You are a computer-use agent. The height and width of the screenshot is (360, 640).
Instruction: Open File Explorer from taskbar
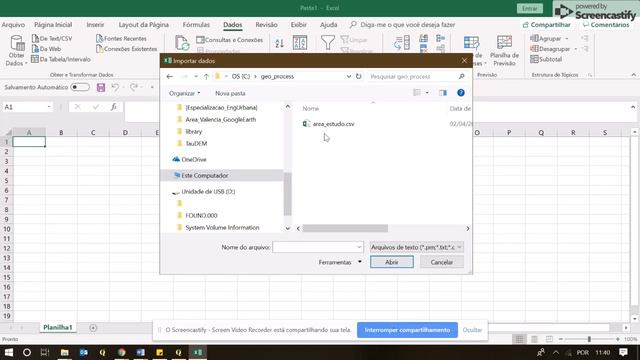[64, 352]
